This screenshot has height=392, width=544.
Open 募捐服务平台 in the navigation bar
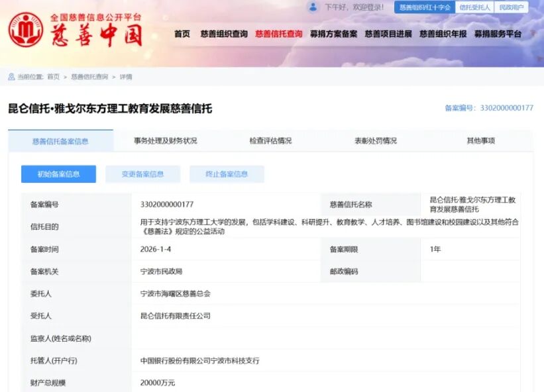(x=498, y=34)
